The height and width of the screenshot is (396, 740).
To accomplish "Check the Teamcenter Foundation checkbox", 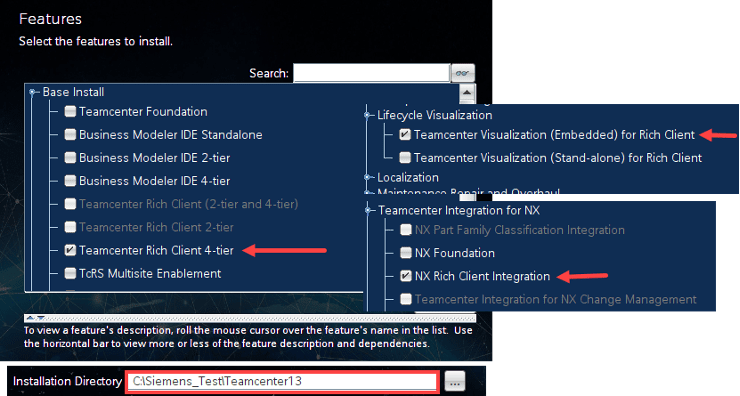I will 70,111.
